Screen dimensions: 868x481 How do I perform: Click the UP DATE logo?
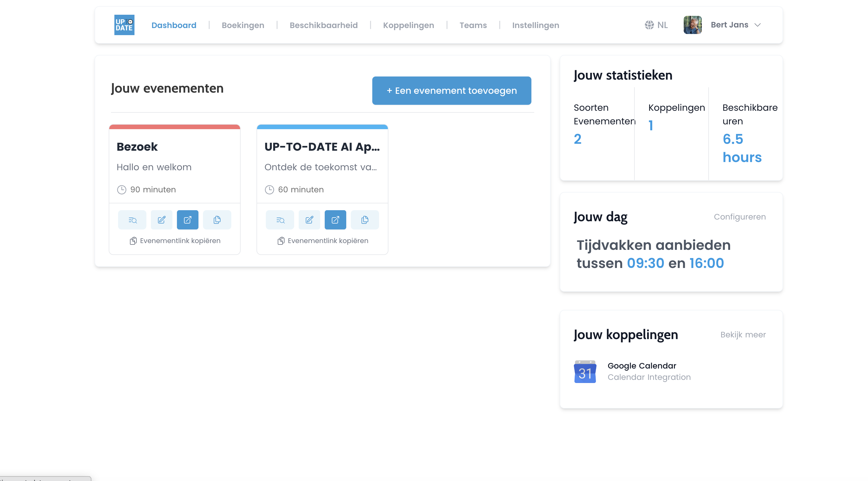click(124, 25)
